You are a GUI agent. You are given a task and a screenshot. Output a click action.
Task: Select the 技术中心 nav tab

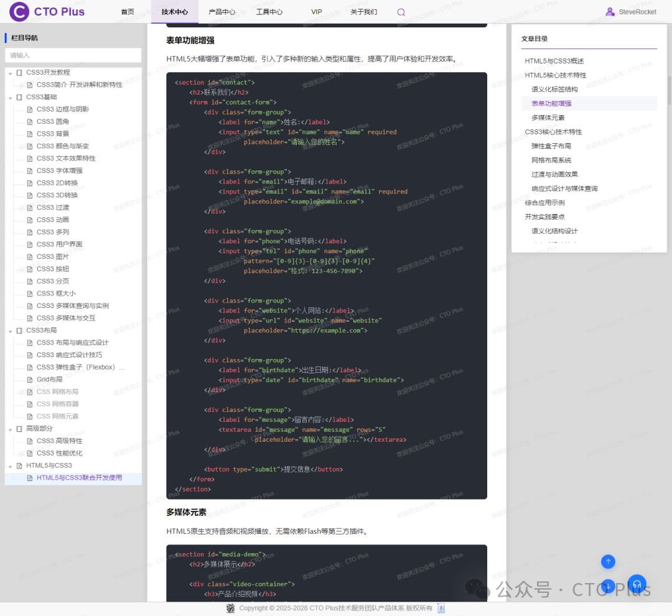click(x=175, y=12)
